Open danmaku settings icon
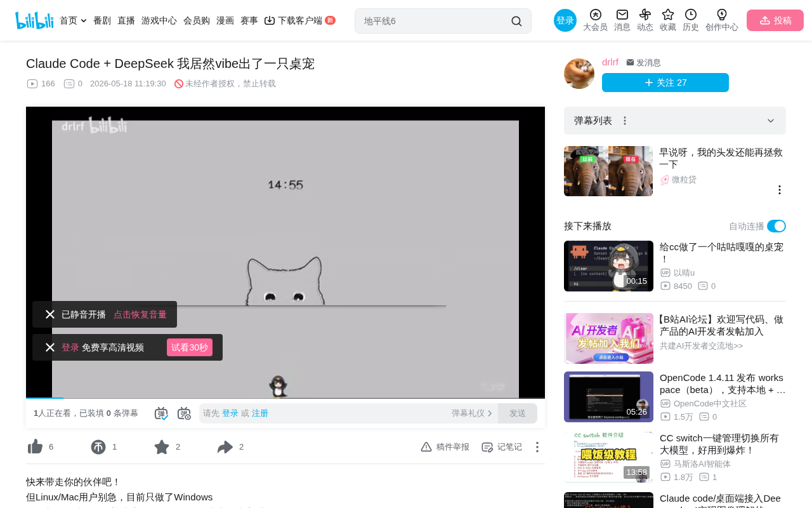 coord(184,413)
